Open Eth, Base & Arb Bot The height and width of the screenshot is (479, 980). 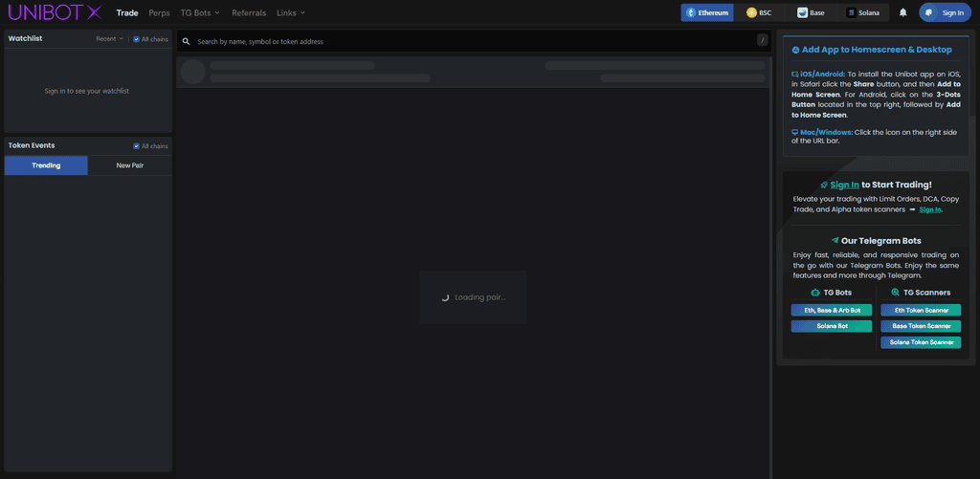pyautogui.click(x=832, y=310)
